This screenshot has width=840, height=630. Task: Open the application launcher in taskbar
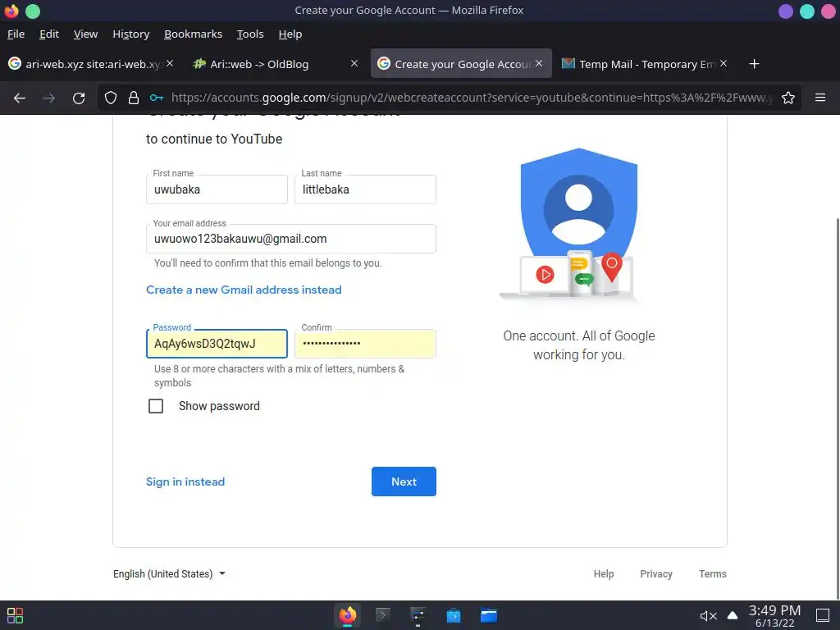coord(15,615)
